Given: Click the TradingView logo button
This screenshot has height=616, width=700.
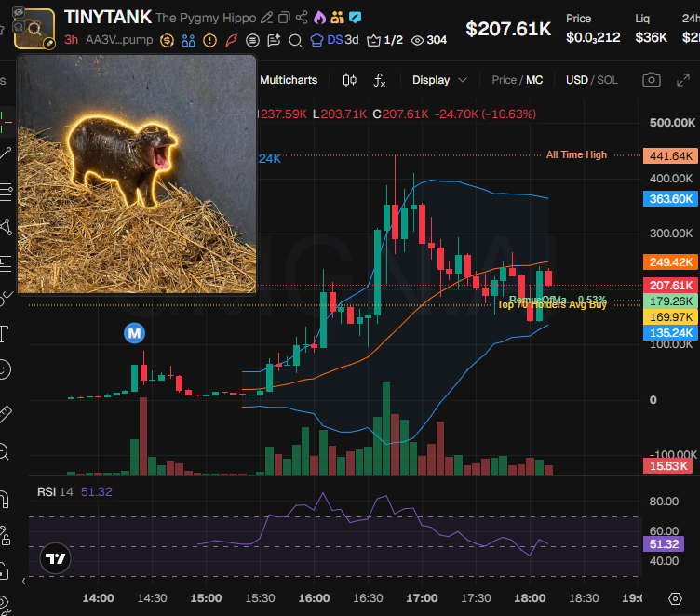Looking at the screenshot, I should coord(55,558).
